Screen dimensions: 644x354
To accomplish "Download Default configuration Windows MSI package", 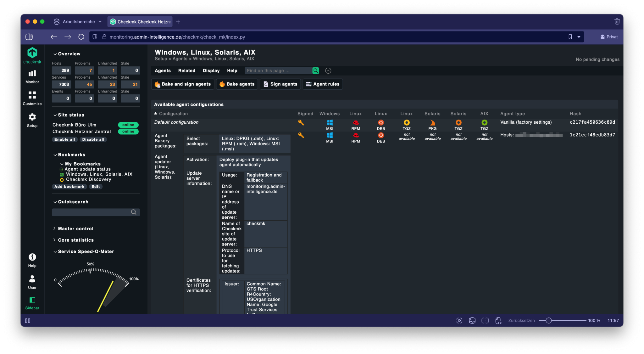I will [x=330, y=125].
